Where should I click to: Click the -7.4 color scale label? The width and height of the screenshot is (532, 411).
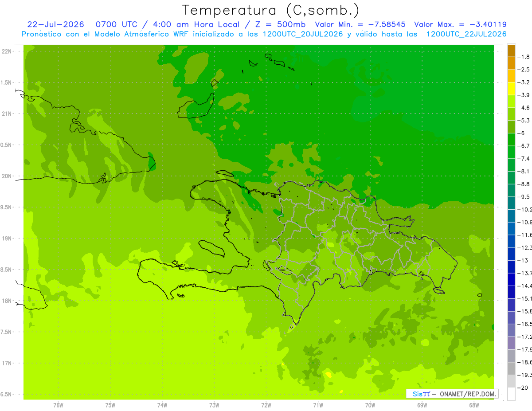[x=524, y=159]
